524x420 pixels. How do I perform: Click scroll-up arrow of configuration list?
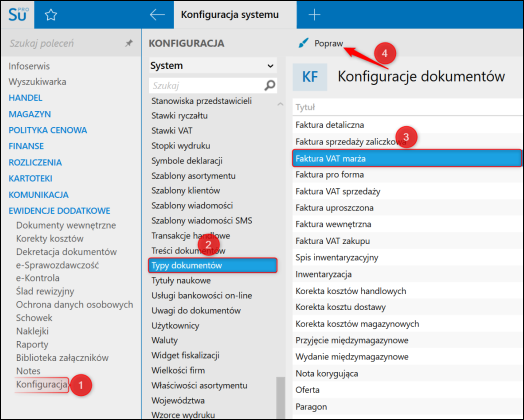(x=280, y=104)
